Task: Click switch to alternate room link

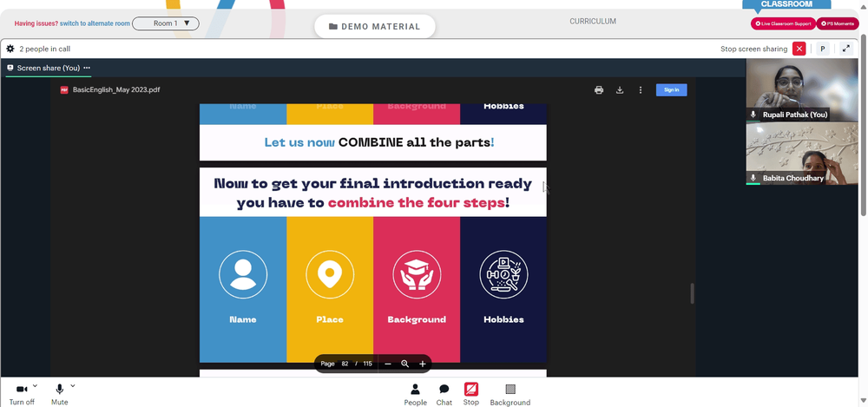Action: tap(95, 23)
